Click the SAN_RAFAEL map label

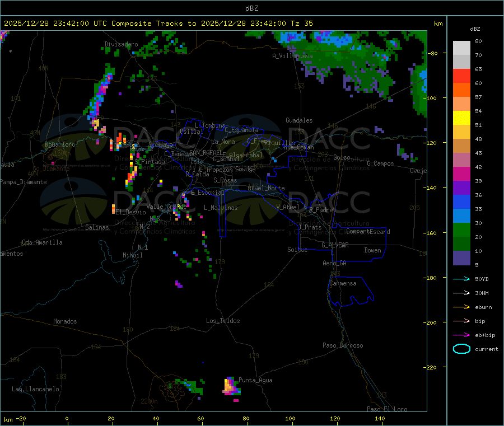tap(206, 152)
